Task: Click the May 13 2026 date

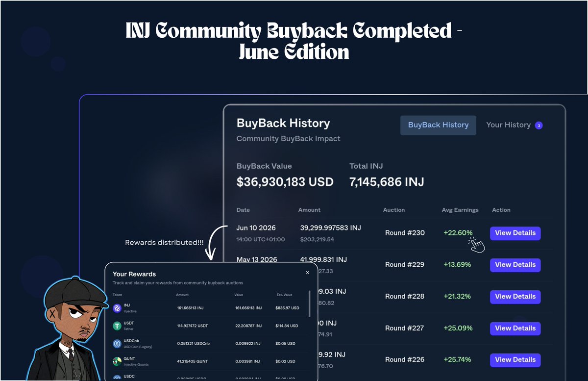Action: [257, 260]
